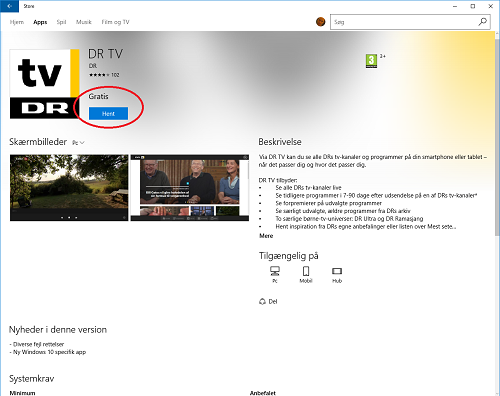
Task: Click the Gratis price label
Action: tap(98, 96)
